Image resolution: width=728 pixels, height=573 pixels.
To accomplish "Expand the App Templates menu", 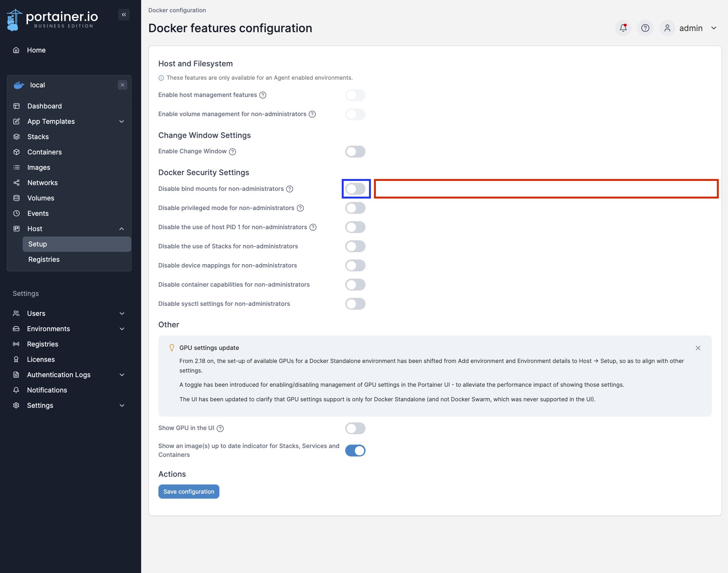I will pyautogui.click(x=122, y=121).
